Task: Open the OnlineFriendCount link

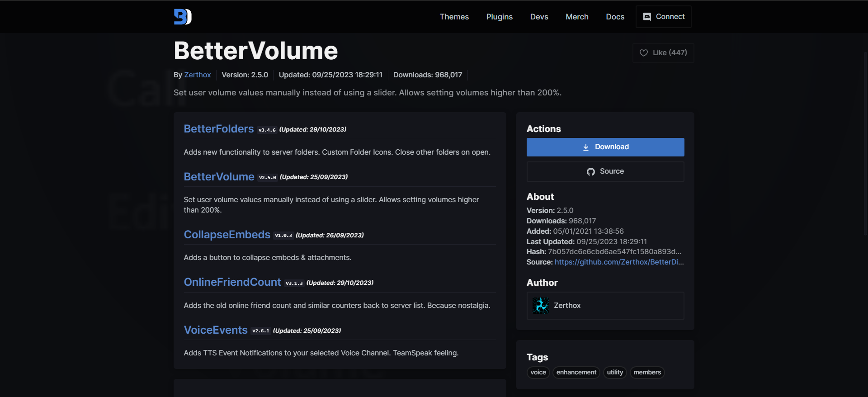Action: tap(232, 282)
